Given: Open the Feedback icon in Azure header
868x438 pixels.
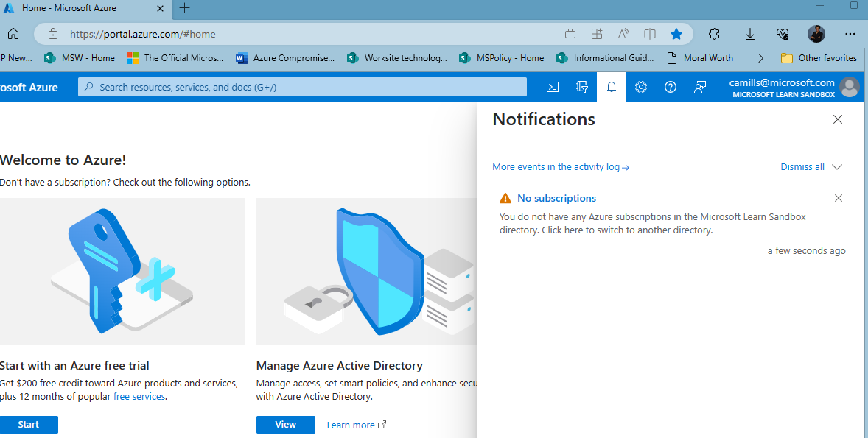Looking at the screenshot, I should pyautogui.click(x=700, y=87).
